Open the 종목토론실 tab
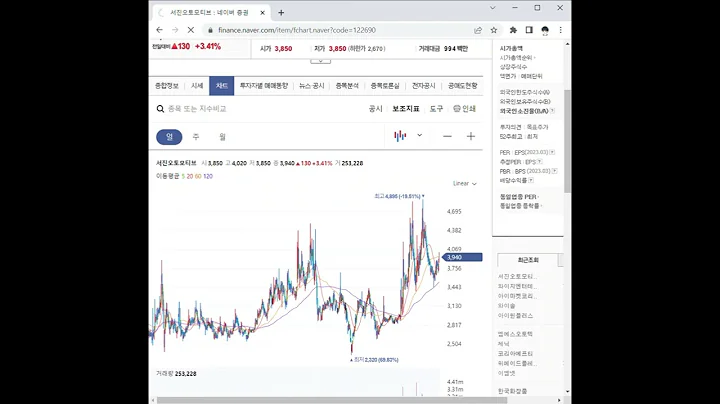 coord(385,86)
